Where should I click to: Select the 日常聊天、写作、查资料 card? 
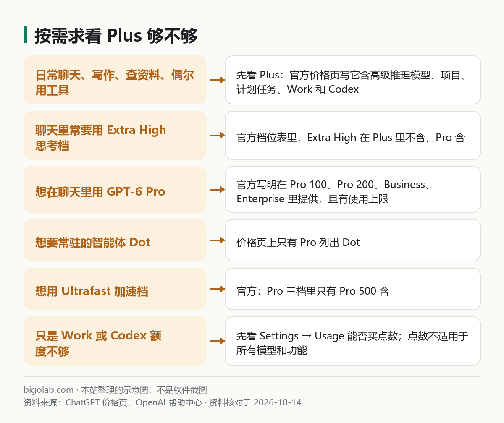pos(115,80)
